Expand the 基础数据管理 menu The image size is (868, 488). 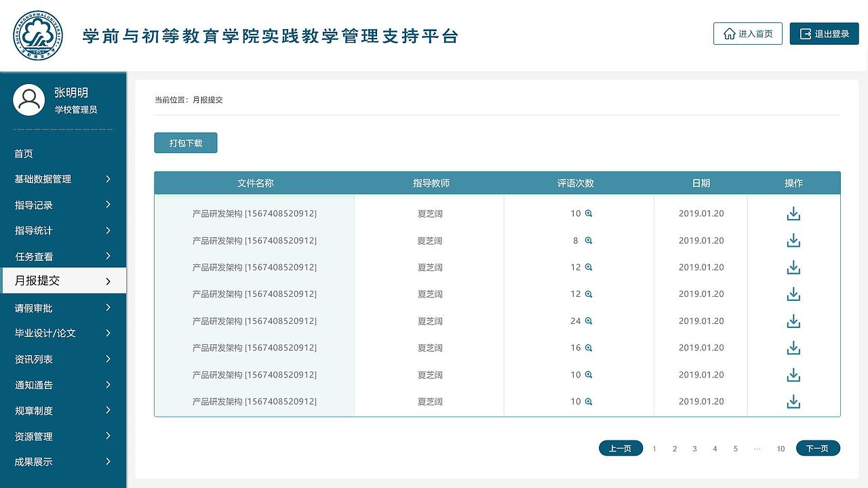(x=108, y=179)
